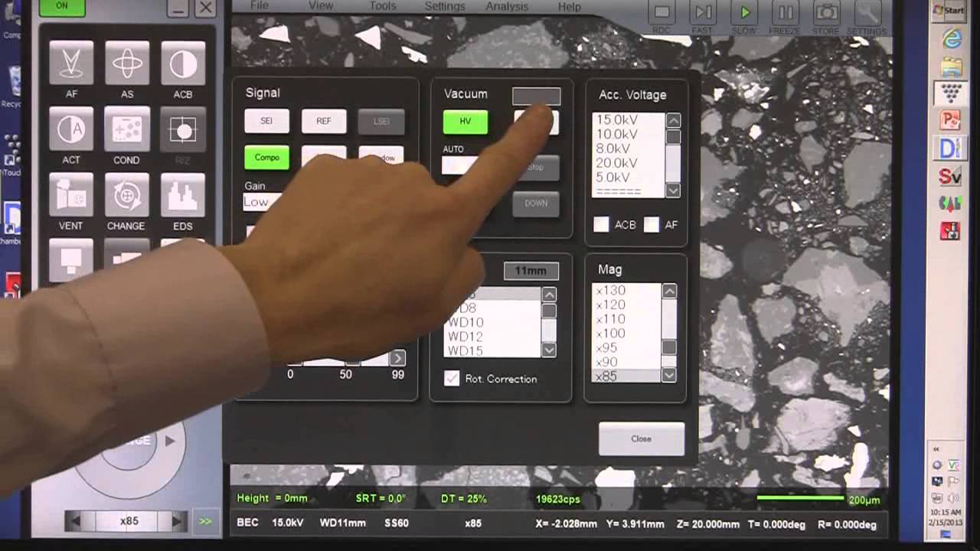Click the dotted triangle taskbar icon

click(x=950, y=93)
